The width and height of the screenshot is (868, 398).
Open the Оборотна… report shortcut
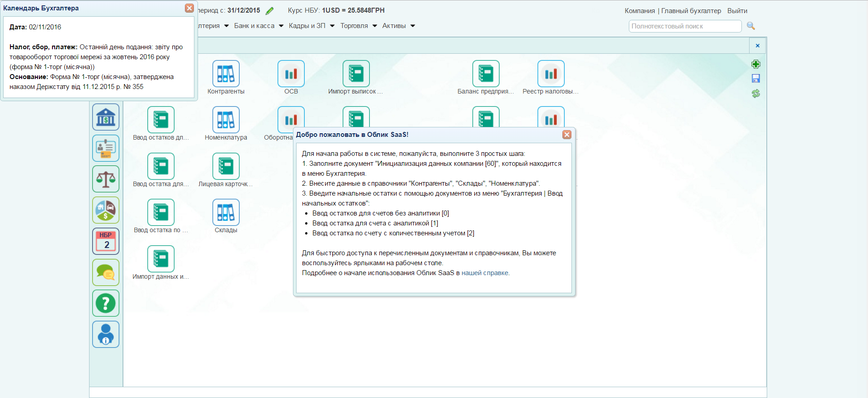tap(291, 120)
